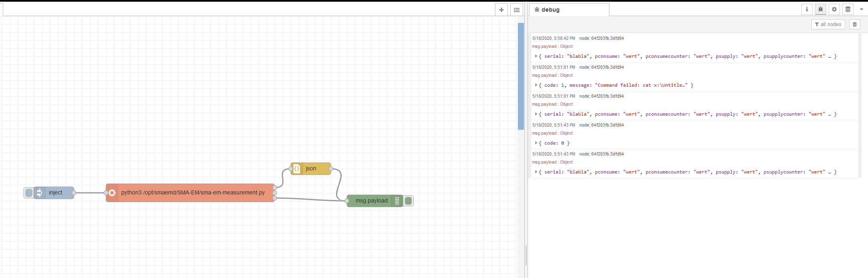Clear debug log with trash icon
The width and height of the screenshot is (868, 278).
(x=854, y=24)
